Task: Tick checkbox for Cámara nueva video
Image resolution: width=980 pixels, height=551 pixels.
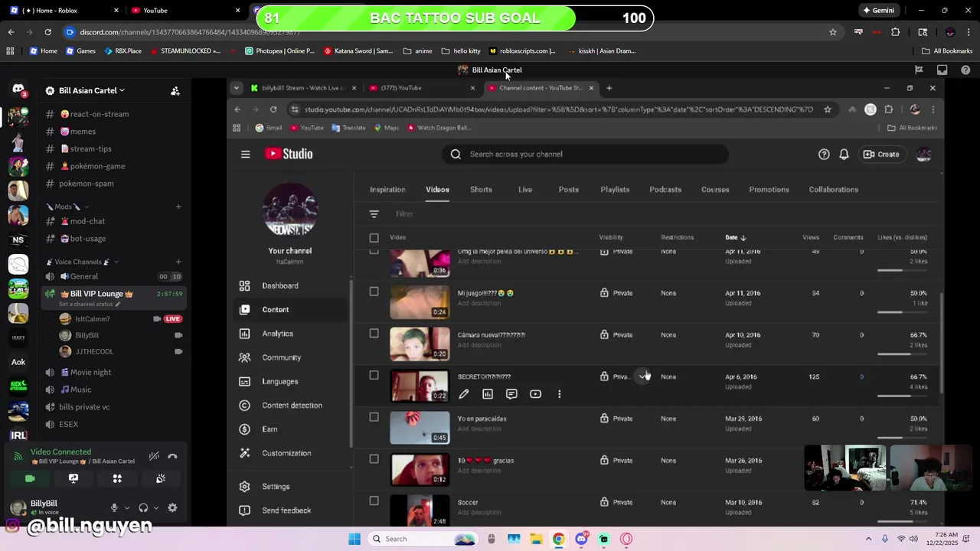Action: click(x=374, y=334)
